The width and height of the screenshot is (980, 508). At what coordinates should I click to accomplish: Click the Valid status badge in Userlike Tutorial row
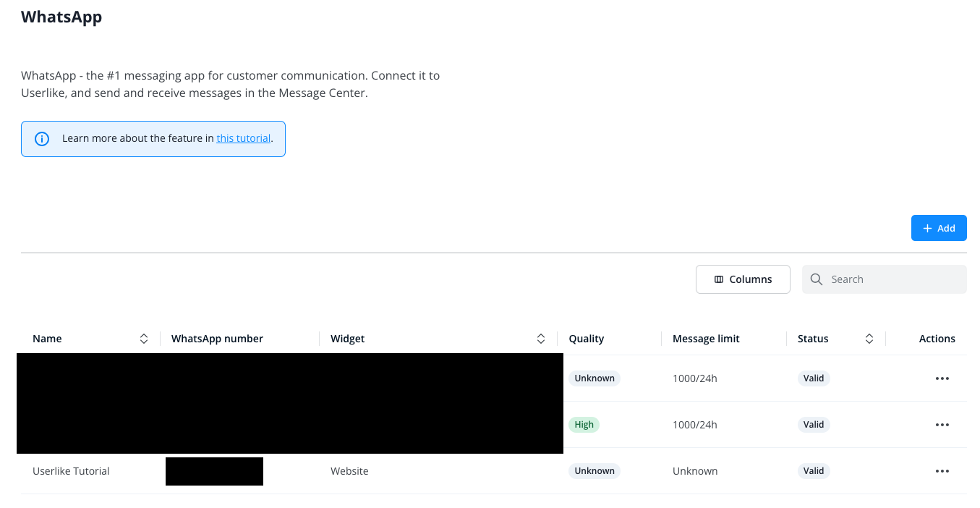[813, 471]
